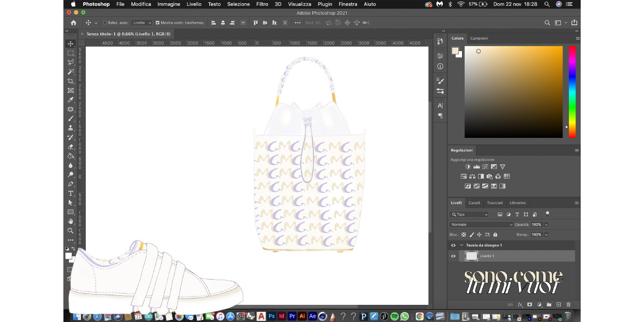This screenshot has height=322, width=644.
Task: Select the Frame tool
Action: (x=70, y=91)
